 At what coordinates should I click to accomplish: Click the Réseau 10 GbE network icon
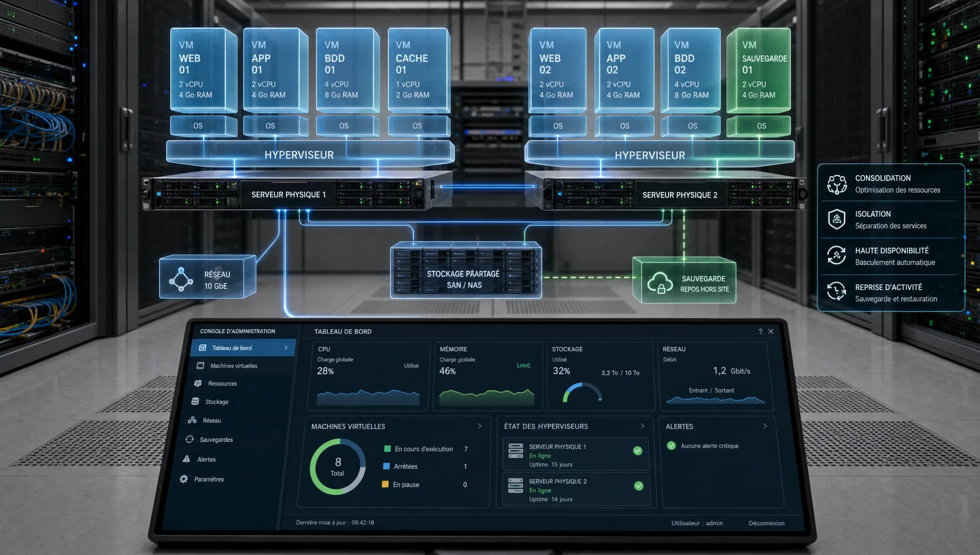coord(181,279)
